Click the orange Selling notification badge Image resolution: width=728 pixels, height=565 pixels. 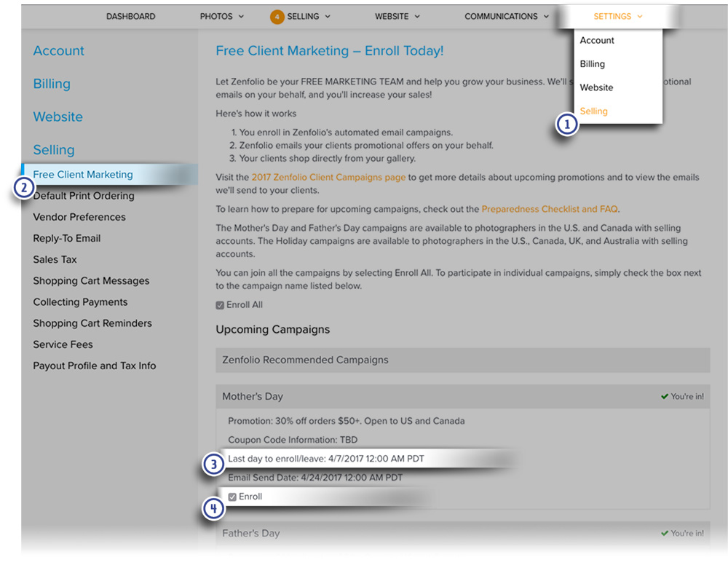click(277, 17)
